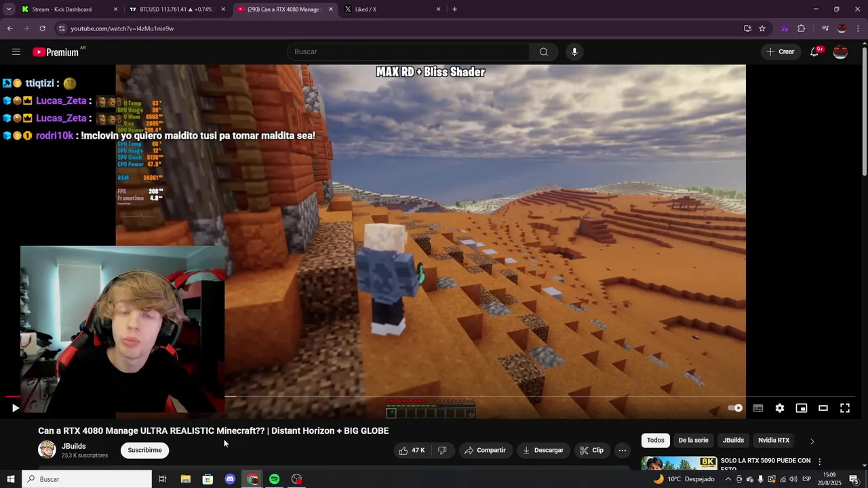Open a new browser tab
Image resolution: width=868 pixels, height=488 pixels.
point(454,9)
